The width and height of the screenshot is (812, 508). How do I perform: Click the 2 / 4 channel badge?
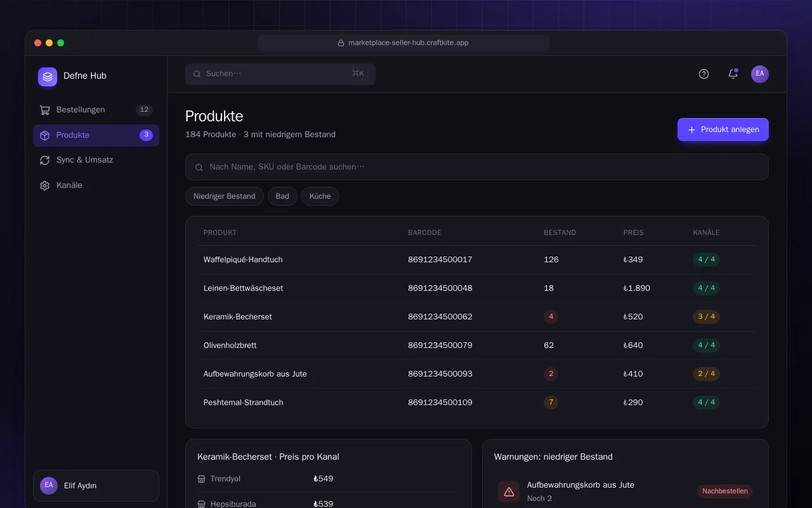pos(707,374)
